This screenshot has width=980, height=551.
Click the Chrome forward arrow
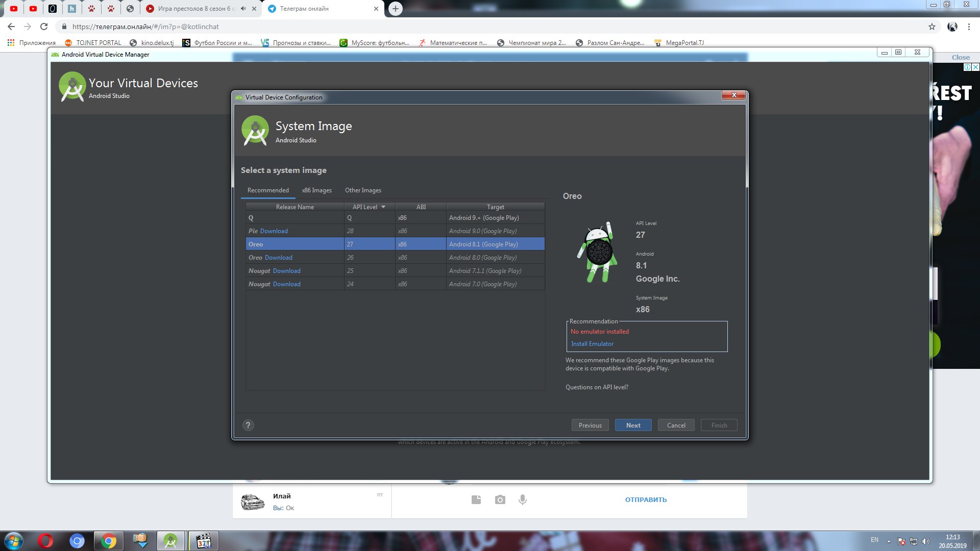28,27
